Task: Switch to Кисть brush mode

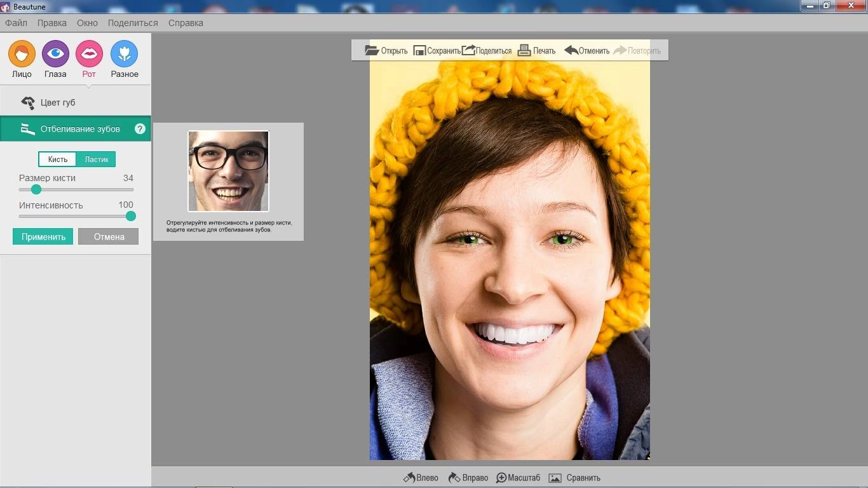Action: (58, 159)
